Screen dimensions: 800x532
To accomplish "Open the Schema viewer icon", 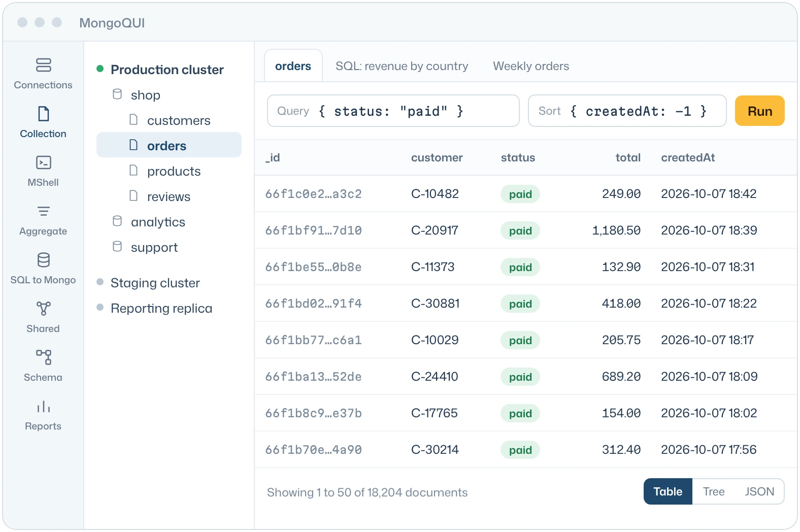I will click(43, 357).
